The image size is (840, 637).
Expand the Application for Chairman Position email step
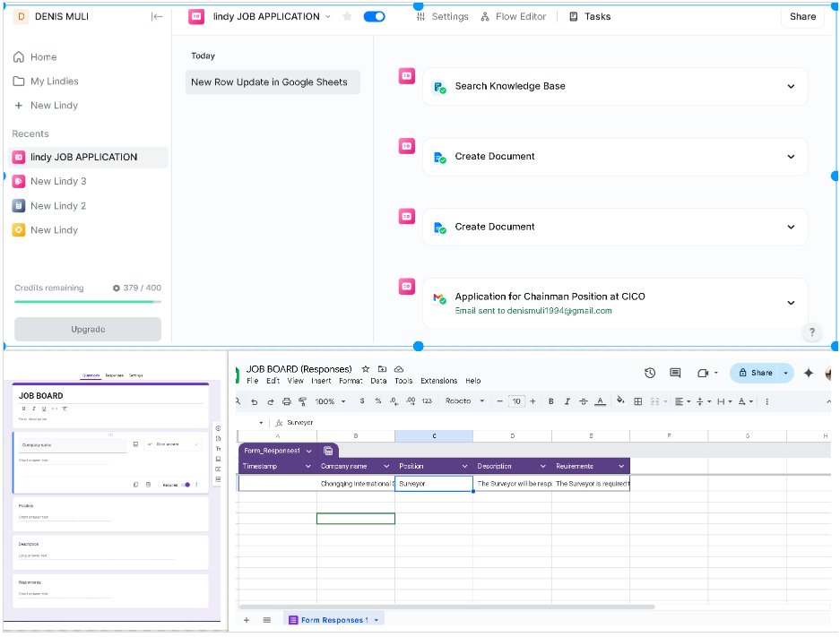click(791, 303)
